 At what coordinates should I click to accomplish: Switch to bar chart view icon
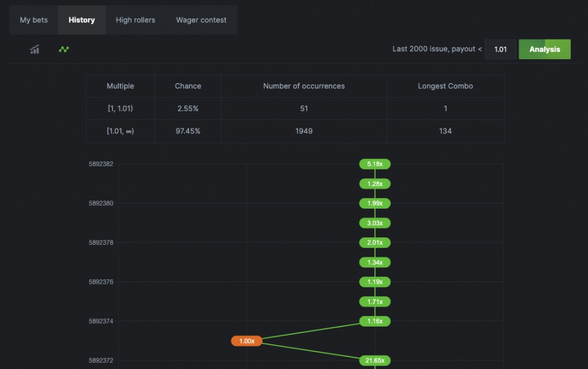(x=35, y=49)
